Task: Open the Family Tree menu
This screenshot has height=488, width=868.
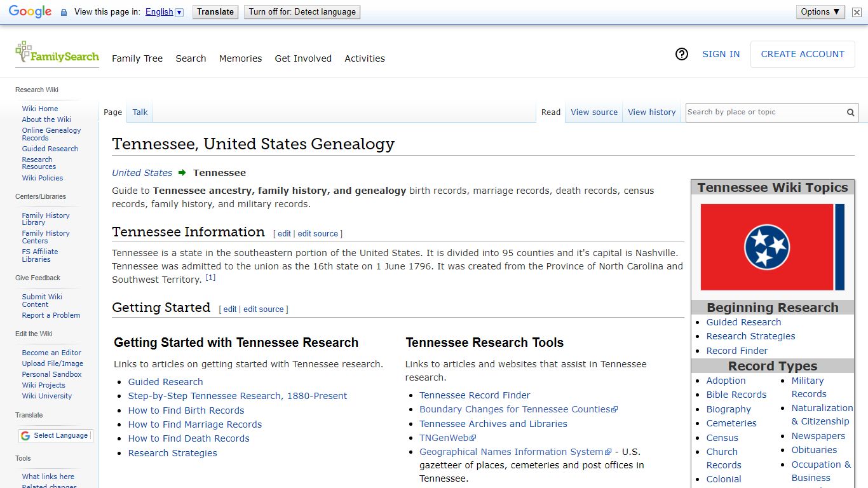Action: [x=137, y=58]
